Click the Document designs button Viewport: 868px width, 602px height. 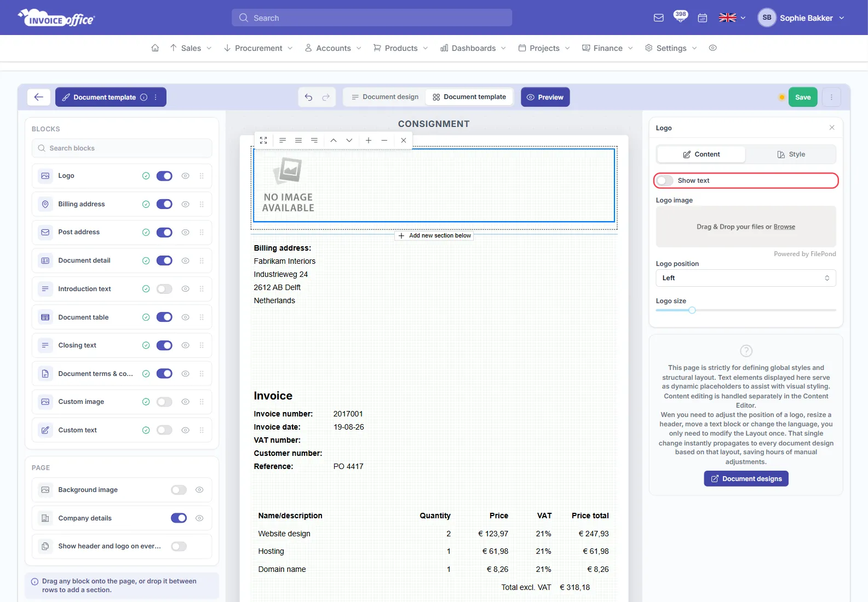746,479
